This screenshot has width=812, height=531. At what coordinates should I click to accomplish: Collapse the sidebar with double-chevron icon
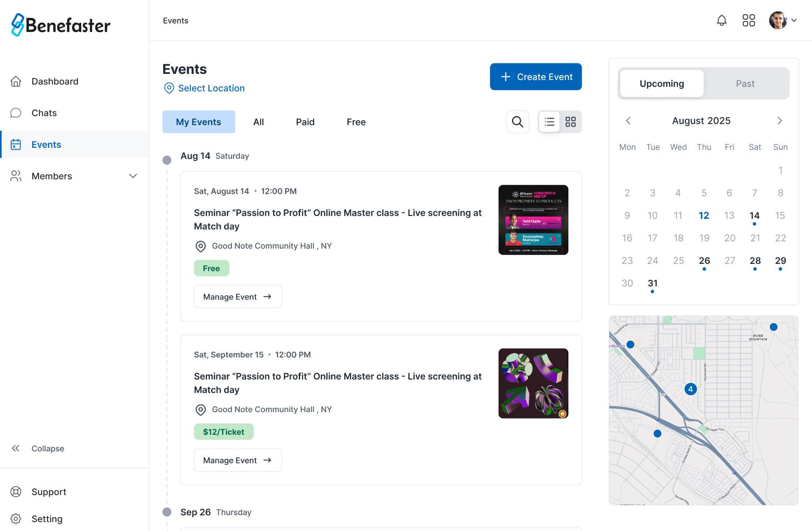pyautogui.click(x=16, y=448)
